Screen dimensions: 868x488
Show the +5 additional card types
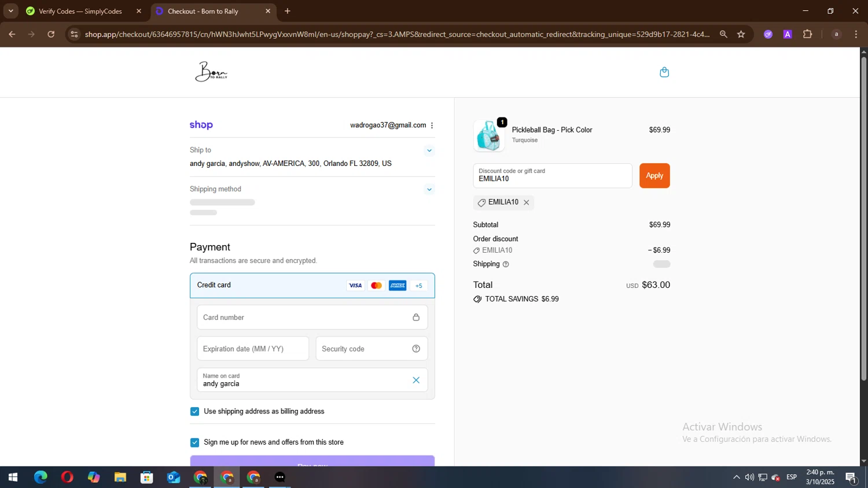[x=419, y=286]
